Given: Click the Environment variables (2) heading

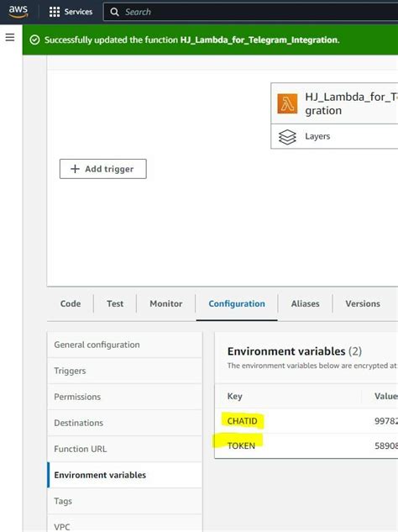Looking at the screenshot, I should tap(295, 351).
